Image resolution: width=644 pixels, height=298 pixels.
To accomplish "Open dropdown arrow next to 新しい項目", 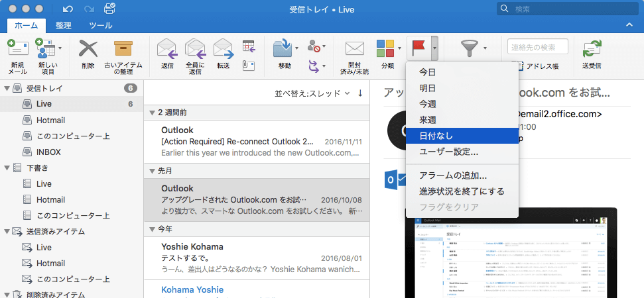I will [x=60, y=48].
